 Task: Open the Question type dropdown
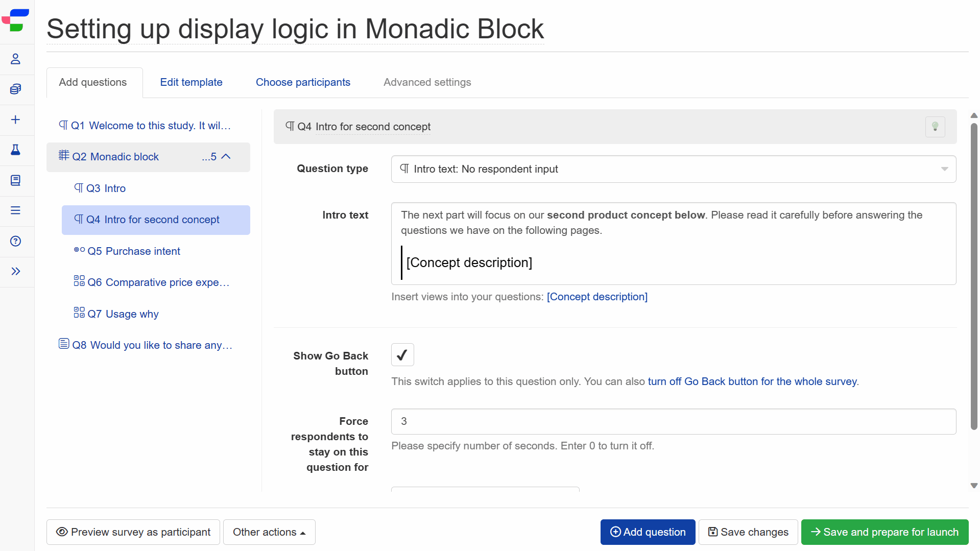[673, 169]
